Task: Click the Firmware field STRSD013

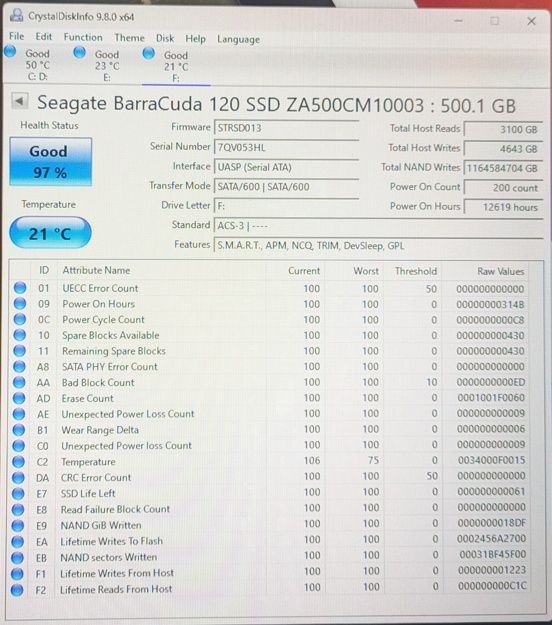Action: pos(287,128)
